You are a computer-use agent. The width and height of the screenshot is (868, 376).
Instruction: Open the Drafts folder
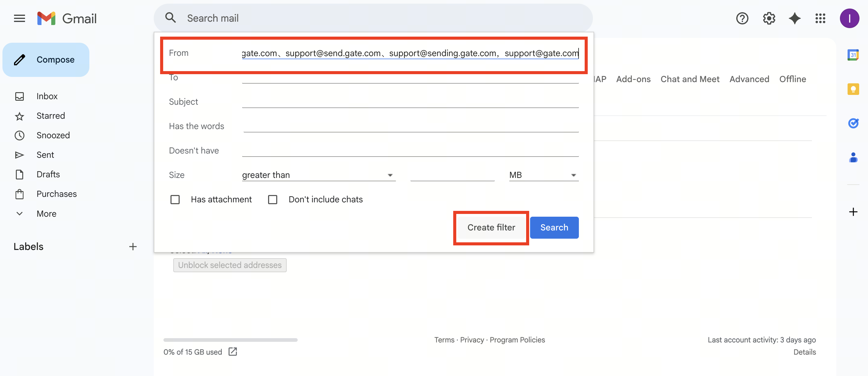tap(48, 175)
